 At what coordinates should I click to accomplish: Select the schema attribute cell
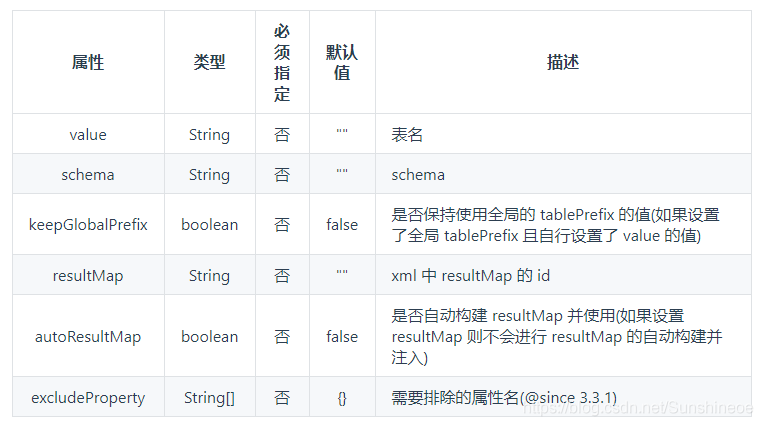(x=88, y=174)
